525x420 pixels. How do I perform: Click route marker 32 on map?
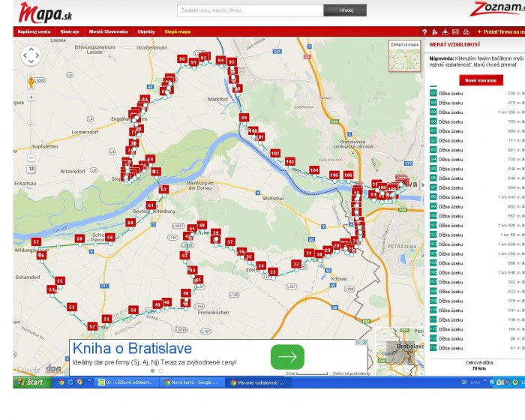click(x=296, y=264)
